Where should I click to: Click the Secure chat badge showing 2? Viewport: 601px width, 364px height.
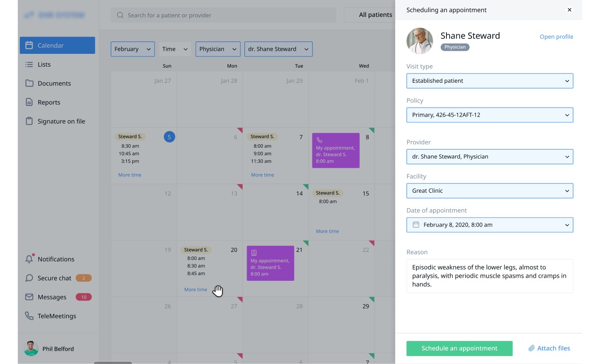point(84,278)
